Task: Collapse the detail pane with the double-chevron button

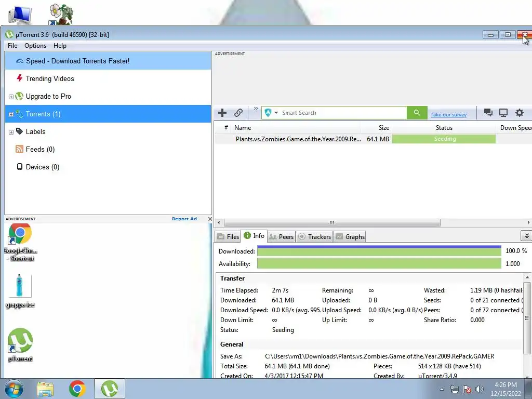Action: pyautogui.click(x=526, y=235)
